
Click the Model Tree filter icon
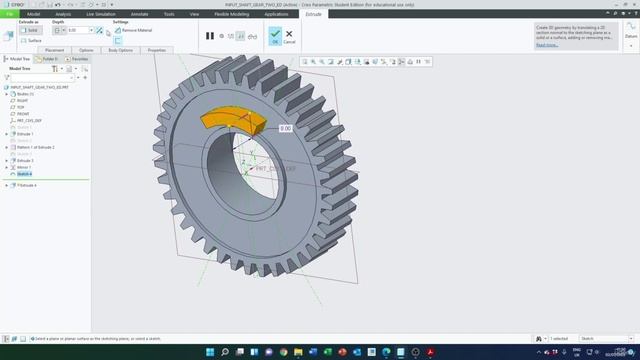pyautogui.click(x=7, y=78)
